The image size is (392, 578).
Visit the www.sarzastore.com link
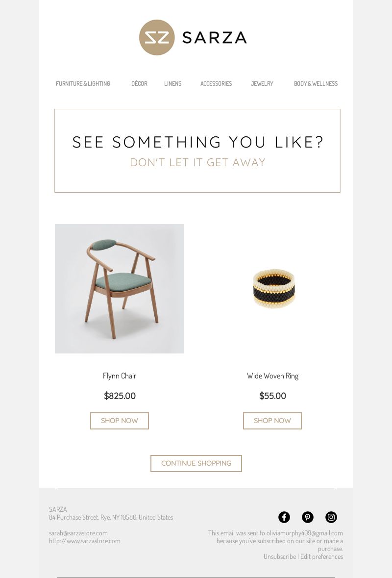point(85,541)
